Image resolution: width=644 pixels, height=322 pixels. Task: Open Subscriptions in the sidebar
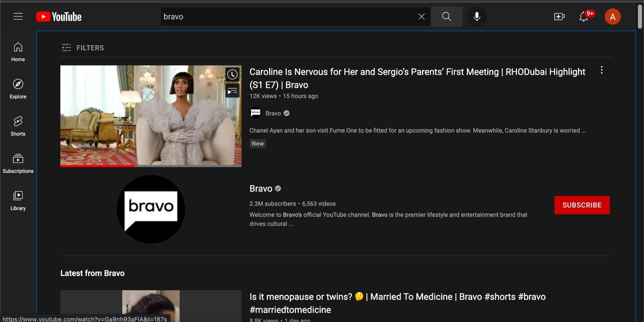[18, 164]
